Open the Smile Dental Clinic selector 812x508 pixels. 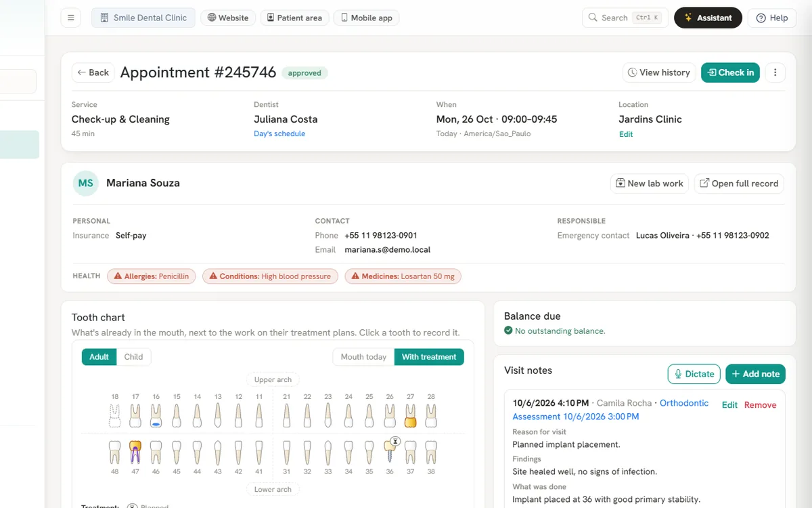coord(143,18)
